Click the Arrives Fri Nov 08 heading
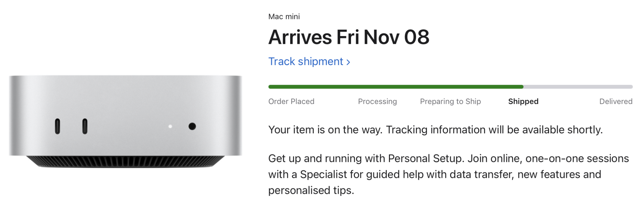 (x=349, y=37)
